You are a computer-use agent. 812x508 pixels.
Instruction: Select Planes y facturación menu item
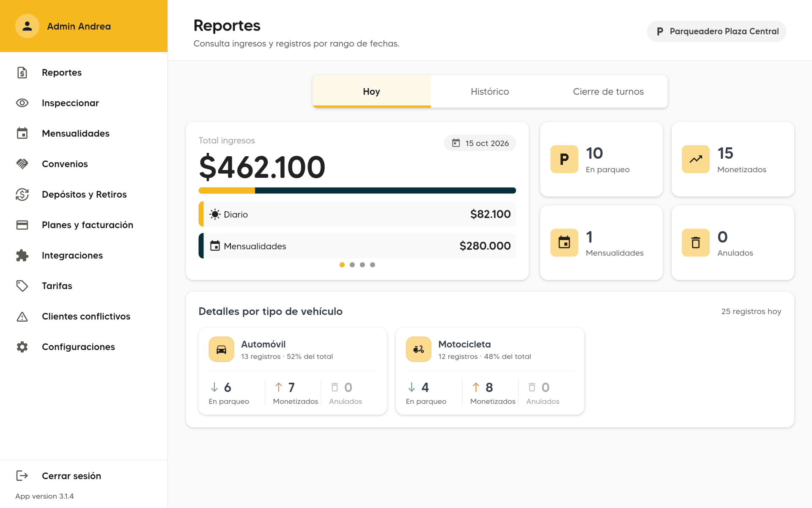click(x=84, y=225)
